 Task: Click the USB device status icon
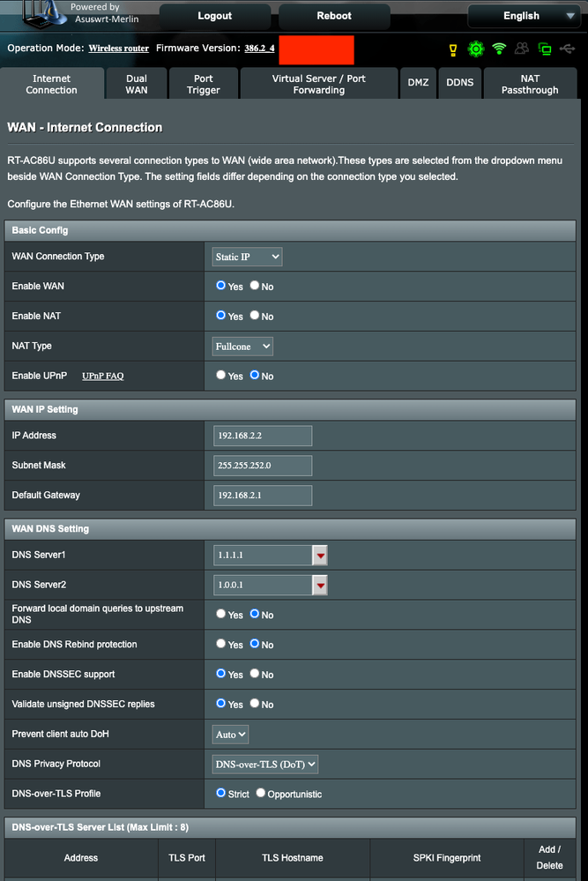pyautogui.click(x=568, y=49)
